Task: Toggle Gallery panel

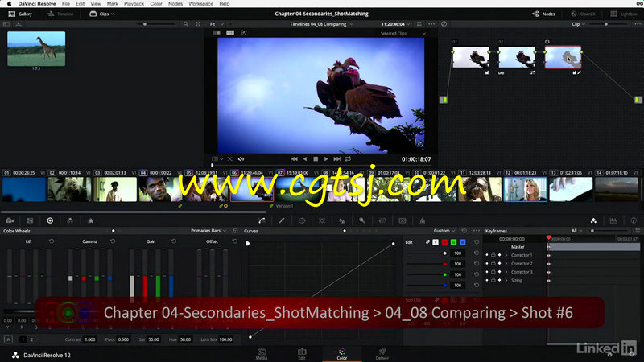Action: click(20, 14)
